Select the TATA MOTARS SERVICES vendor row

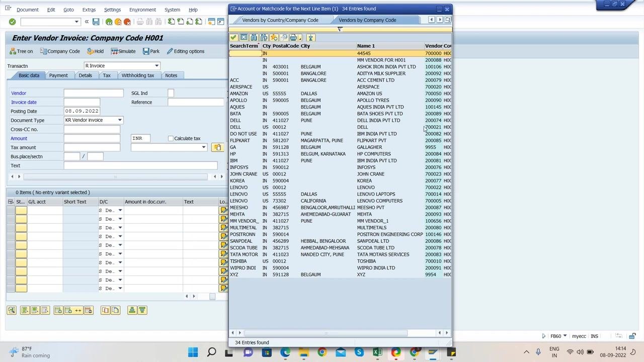[340, 254]
